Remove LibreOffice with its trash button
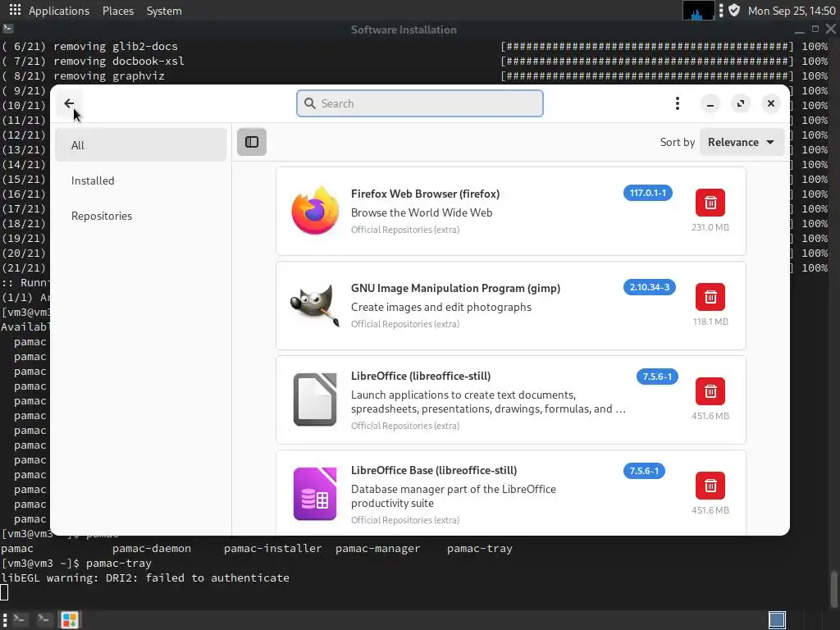 710,391
